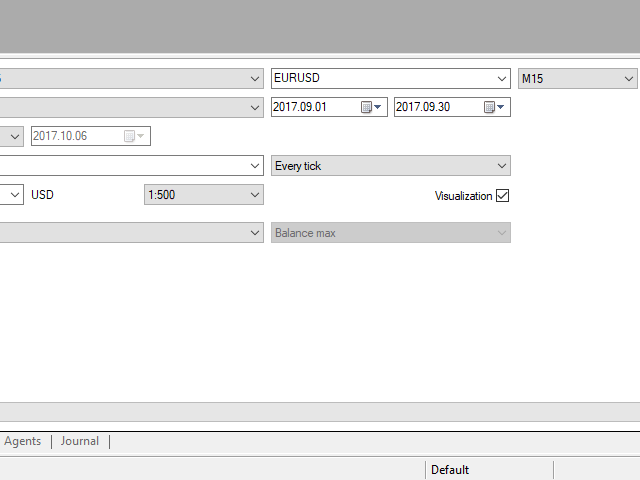Expand the deposit dropdown before USD

15,195
